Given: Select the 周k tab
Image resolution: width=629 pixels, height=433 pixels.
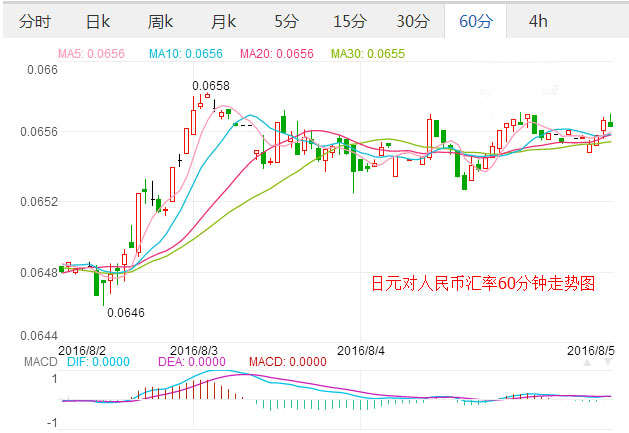Looking at the screenshot, I should point(160,21).
